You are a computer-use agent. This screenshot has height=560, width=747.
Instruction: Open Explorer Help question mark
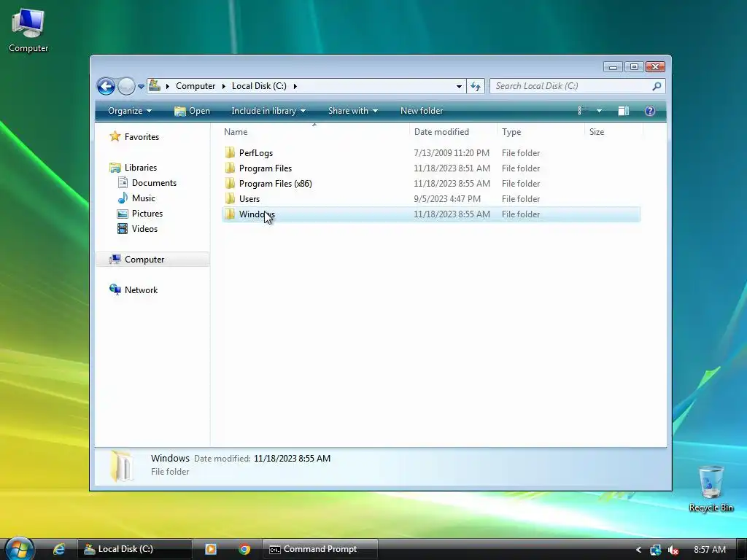(649, 111)
